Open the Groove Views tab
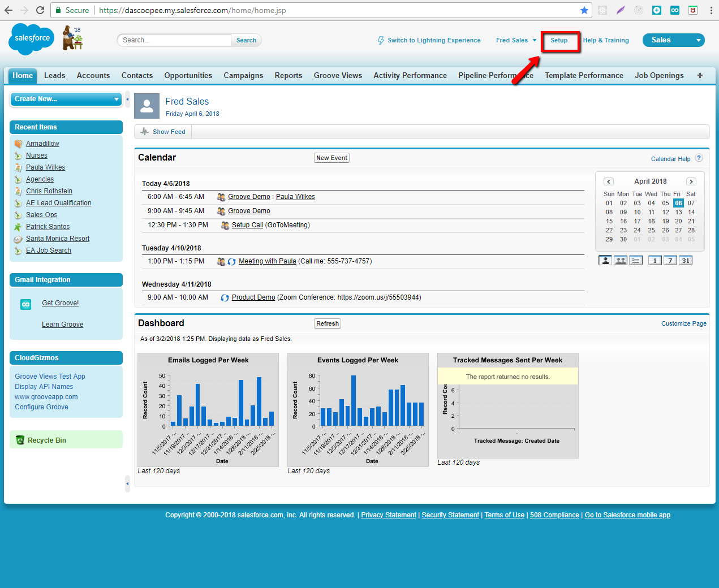This screenshot has width=719, height=588. (x=338, y=76)
